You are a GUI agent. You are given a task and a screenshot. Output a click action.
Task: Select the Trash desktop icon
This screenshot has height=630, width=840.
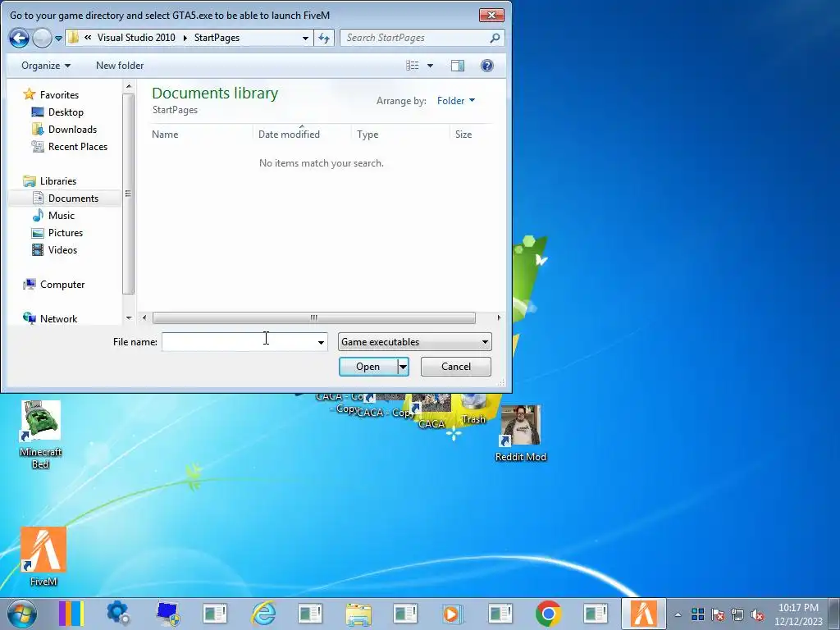pos(473,410)
